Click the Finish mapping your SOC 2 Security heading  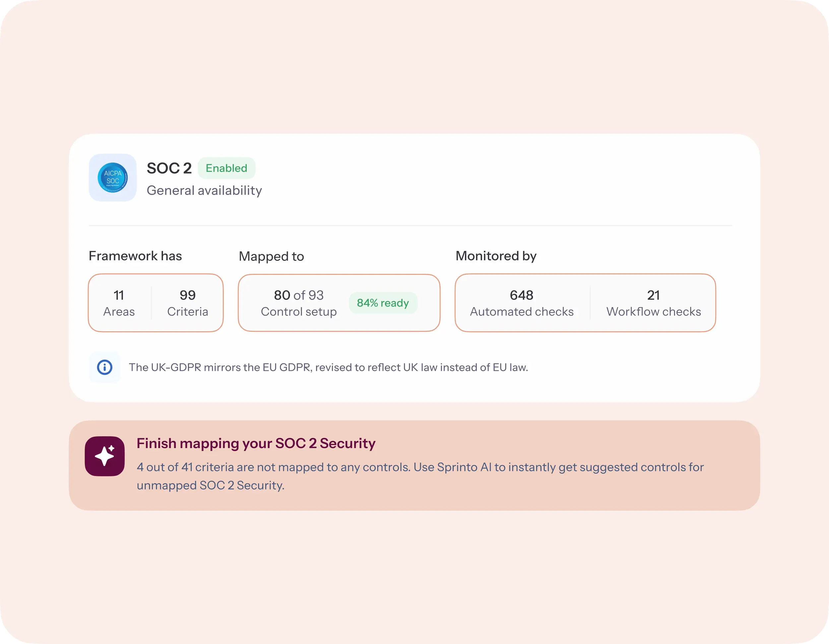256,443
